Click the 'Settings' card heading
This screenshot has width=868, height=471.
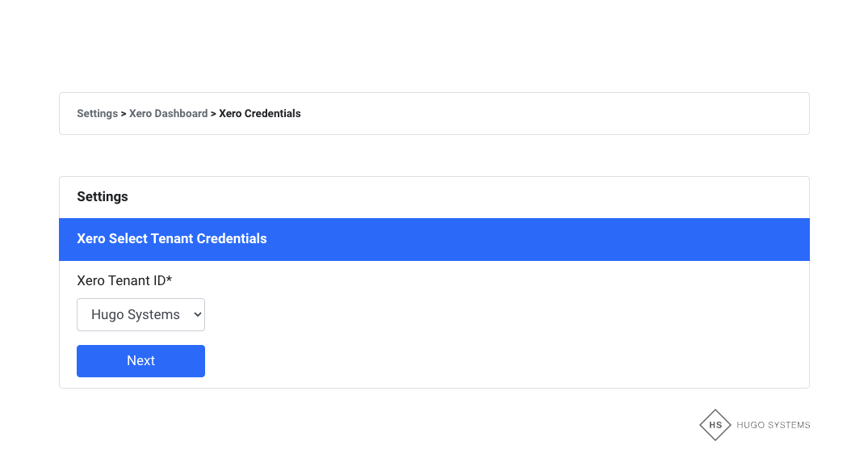tap(103, 197)
